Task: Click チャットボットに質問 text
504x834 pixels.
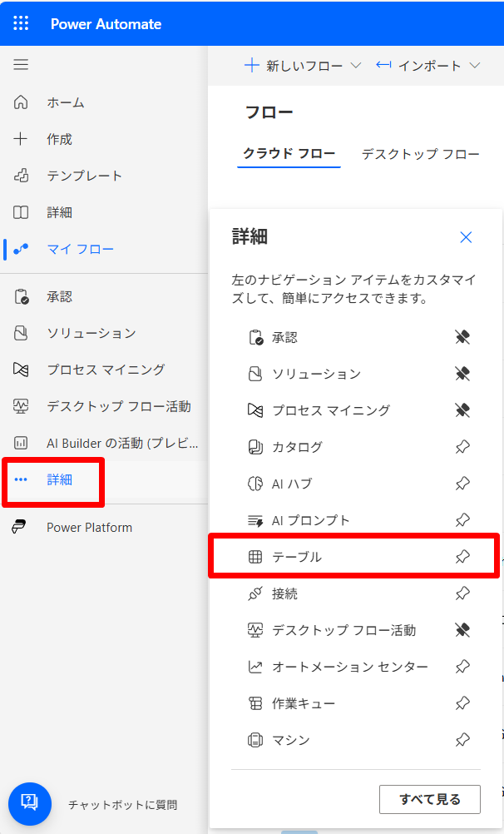Action: 123,805
